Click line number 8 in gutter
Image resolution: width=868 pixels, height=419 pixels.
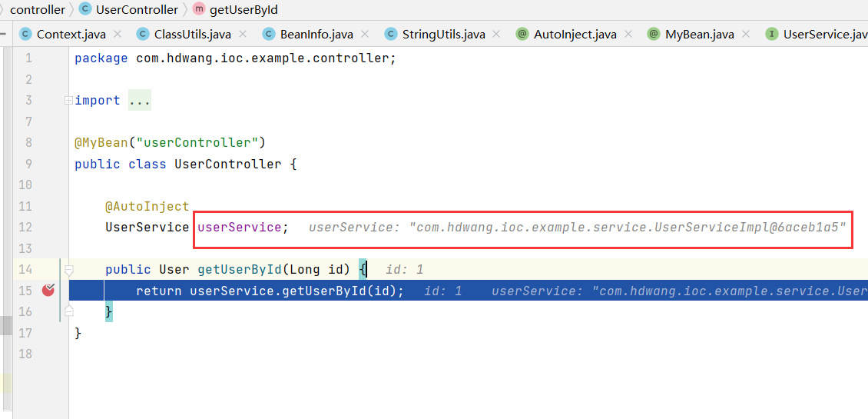(x=28, y=143)
